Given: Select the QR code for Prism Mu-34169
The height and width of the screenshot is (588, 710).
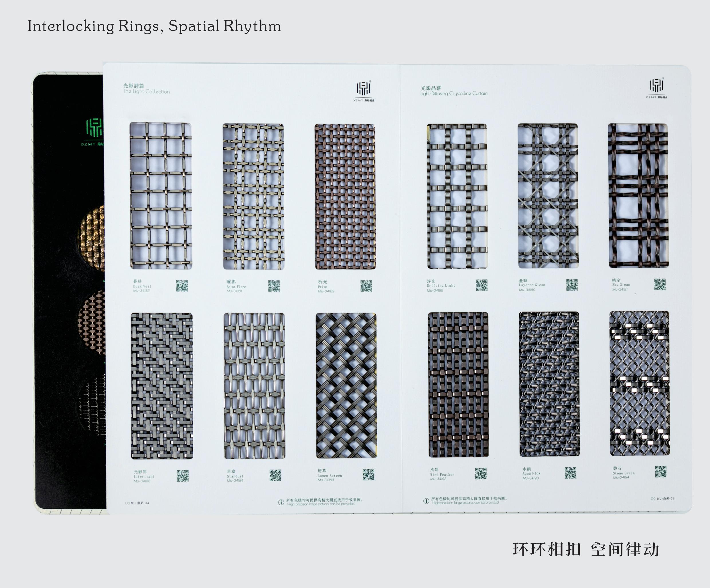Looking at the screenshot, I should (x=366, y=286).
